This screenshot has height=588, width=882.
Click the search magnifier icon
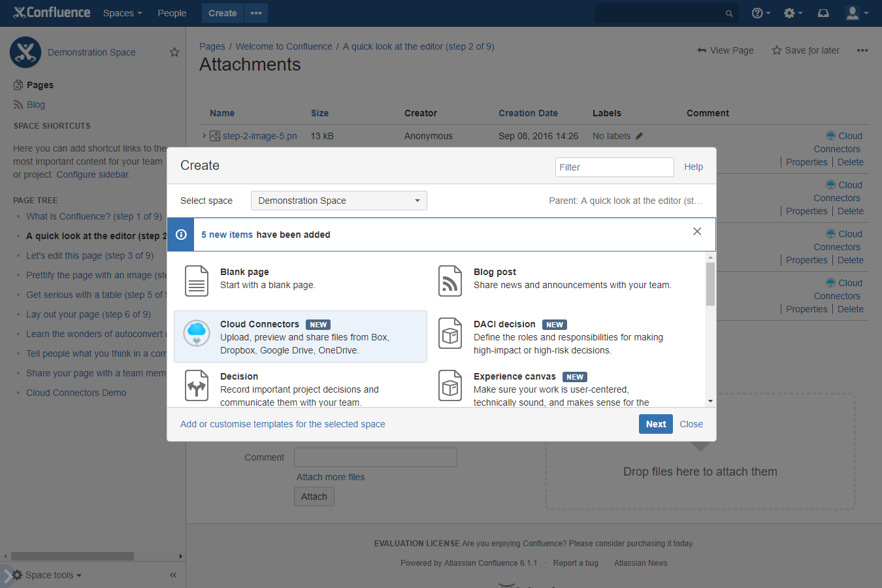[x=729, y=13]
